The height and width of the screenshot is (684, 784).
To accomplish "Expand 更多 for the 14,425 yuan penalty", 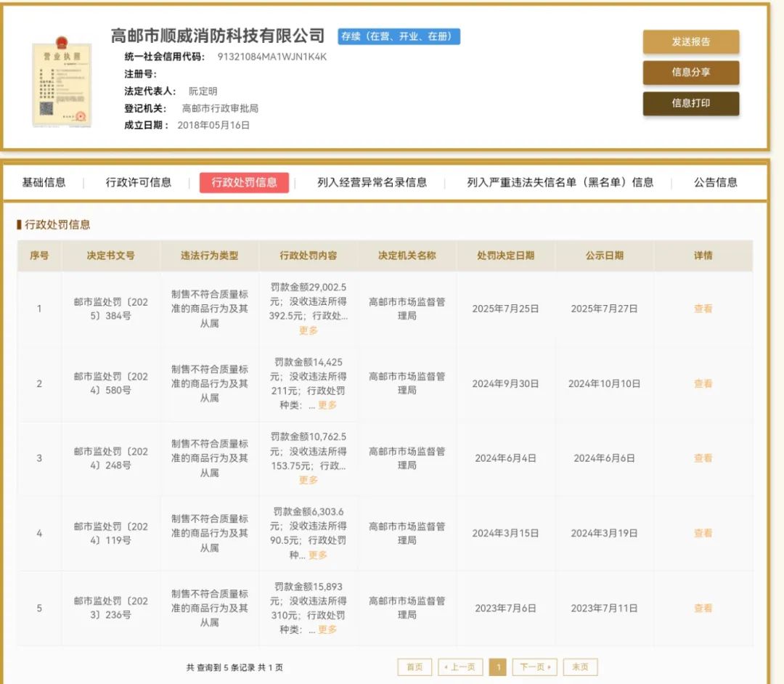I will tap(327, 405).
